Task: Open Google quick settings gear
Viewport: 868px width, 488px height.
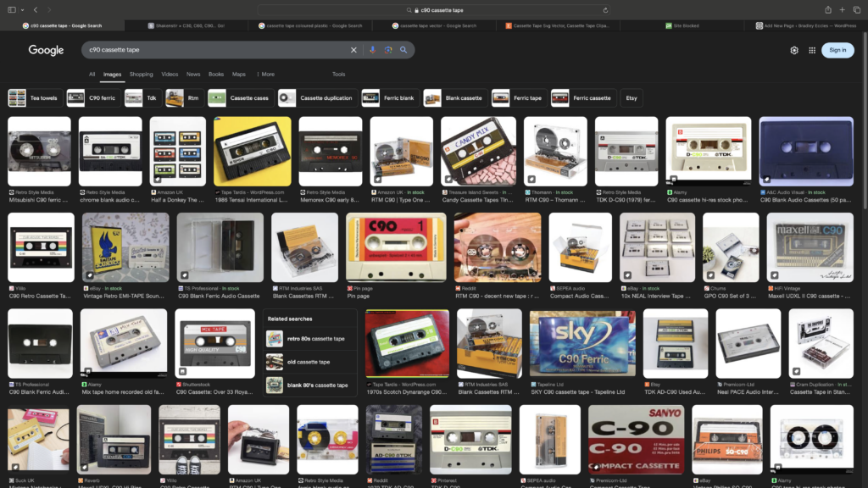Action: tap(794, 50)
